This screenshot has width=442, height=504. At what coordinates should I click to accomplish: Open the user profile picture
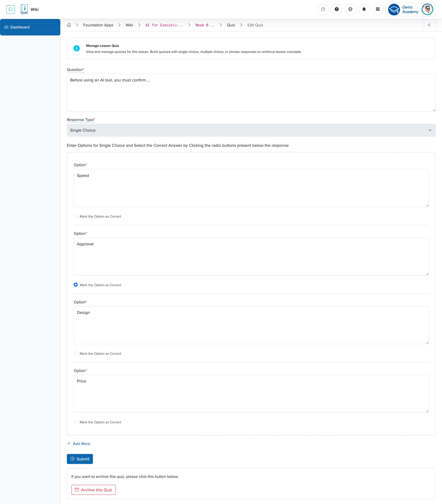[427, 9]
